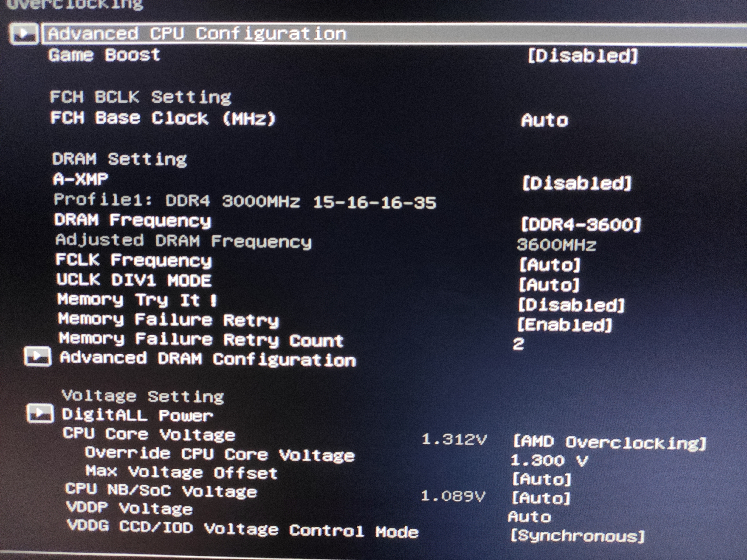
Task: Edit FCH Base Clock Auto value
Action: [x=544, y=121]
